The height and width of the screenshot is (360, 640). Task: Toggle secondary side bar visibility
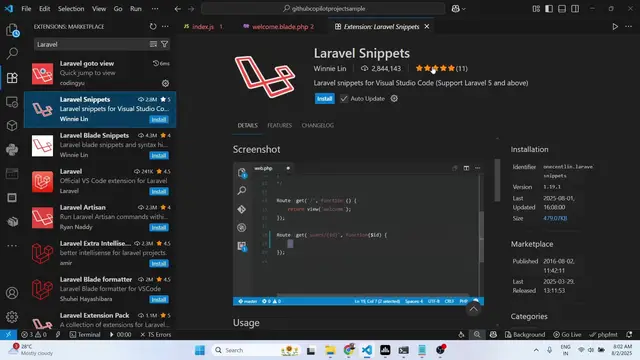(575, 9)
